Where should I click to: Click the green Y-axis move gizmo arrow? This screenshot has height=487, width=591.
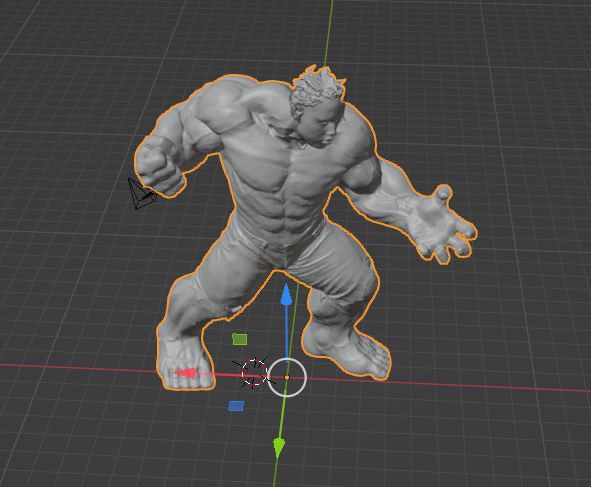279,447
